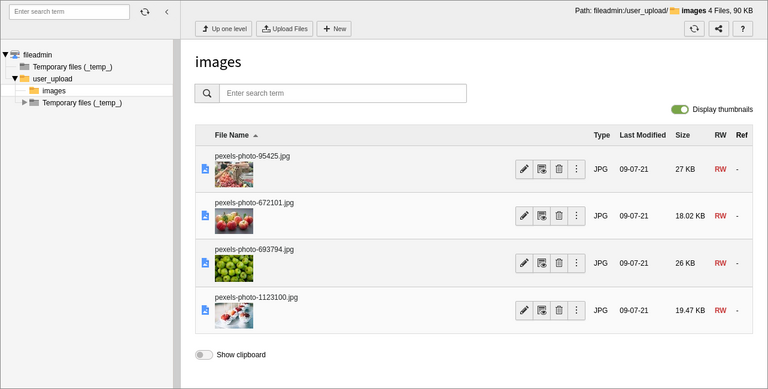The image size is (768, 389).
Task: Reload the file list view
Action: click(694, 29)
